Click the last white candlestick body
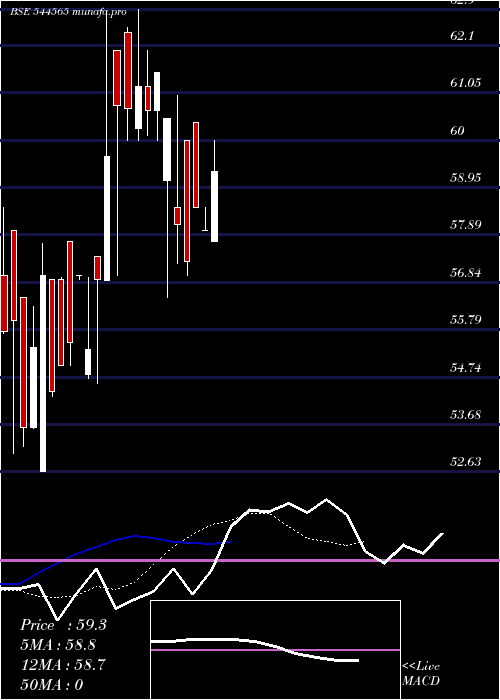The height and width of the screenshot is (700, 500). pos(214,206)
